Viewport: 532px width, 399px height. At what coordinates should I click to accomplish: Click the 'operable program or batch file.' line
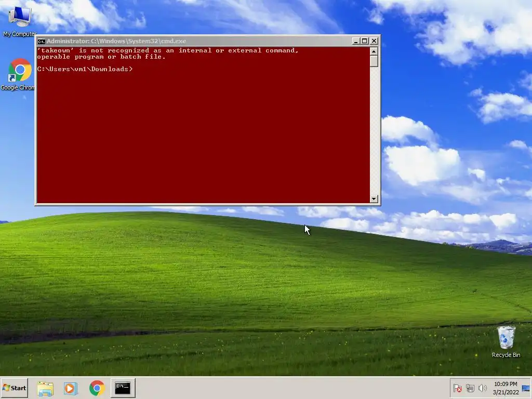click(x=101, y=57)
